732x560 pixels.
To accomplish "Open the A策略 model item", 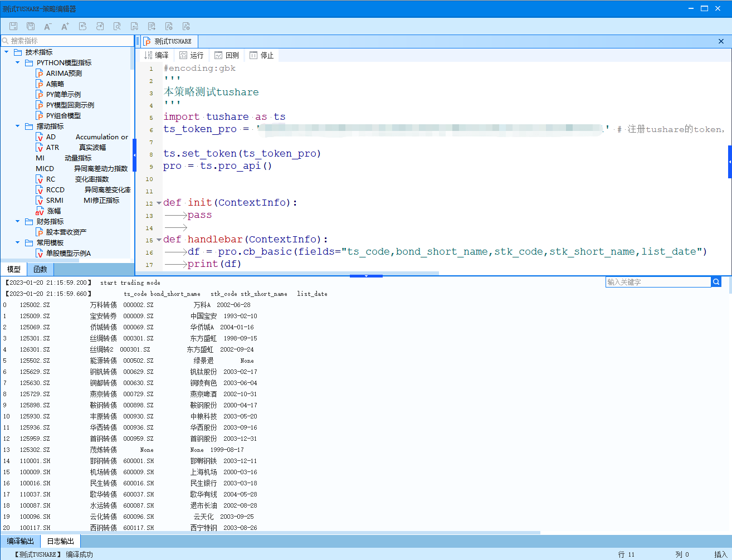I will [x=50, y=84].
